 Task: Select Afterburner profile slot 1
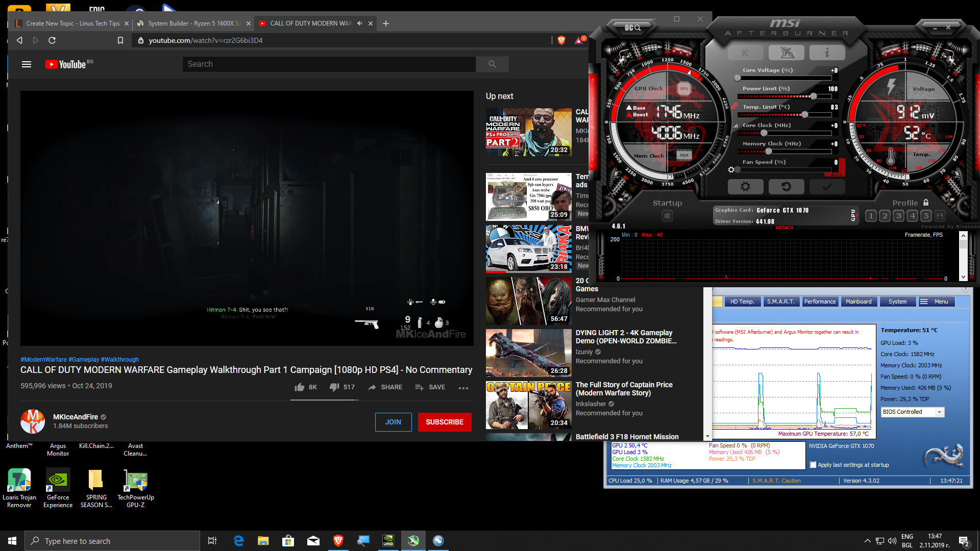pyautogui.click(x=871, y=216)
